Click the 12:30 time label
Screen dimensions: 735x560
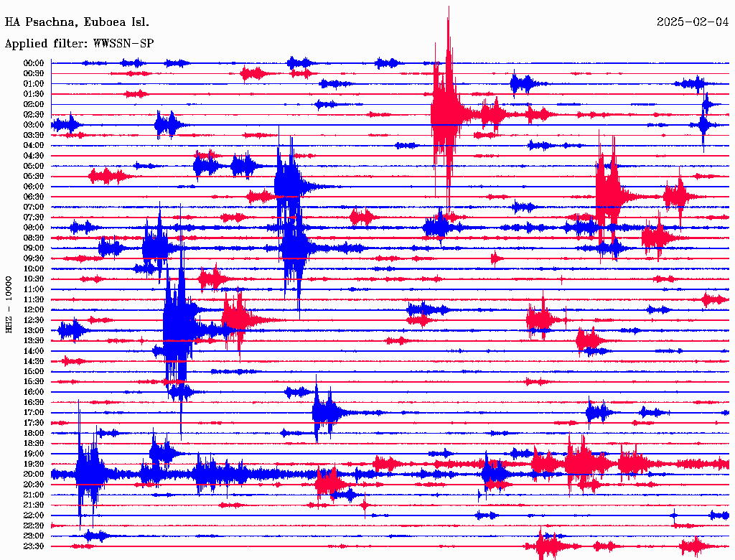coord(34,320)
